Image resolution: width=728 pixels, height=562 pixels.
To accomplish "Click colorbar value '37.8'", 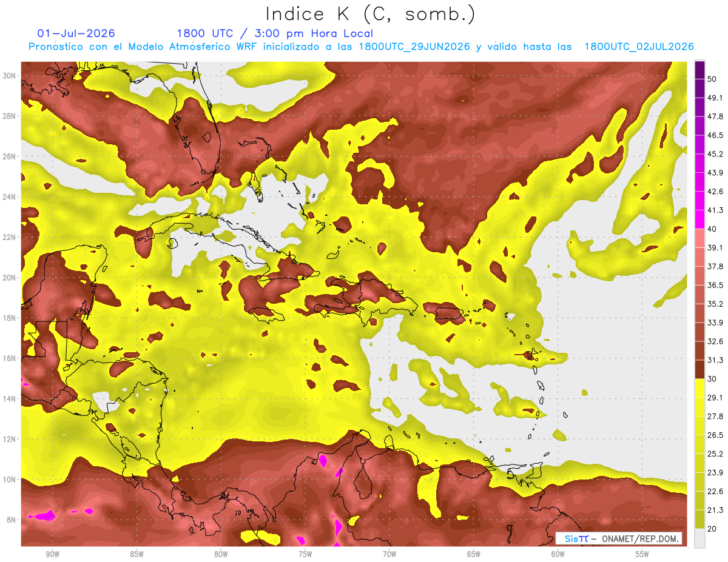I will coord(716,266).
